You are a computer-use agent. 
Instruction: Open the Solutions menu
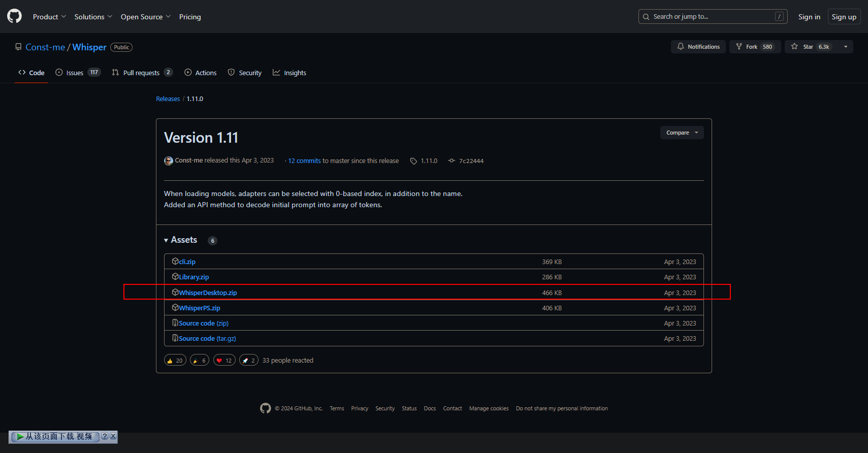(93, 17)
